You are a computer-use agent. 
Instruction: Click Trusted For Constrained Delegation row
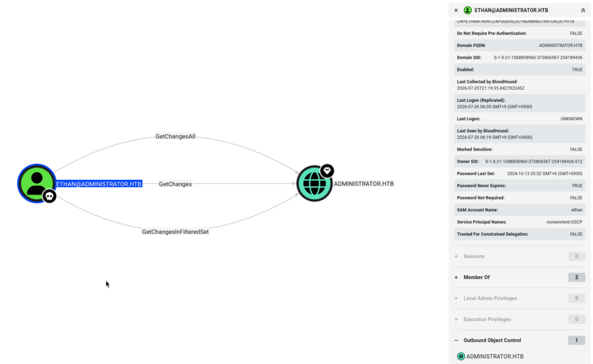pyautogui.click(x=520, y=234)
